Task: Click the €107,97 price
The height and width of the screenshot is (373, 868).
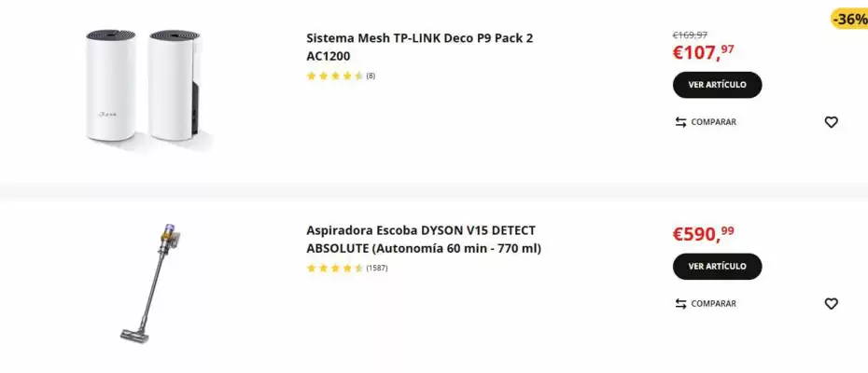Action: click(x=703, y=52)
